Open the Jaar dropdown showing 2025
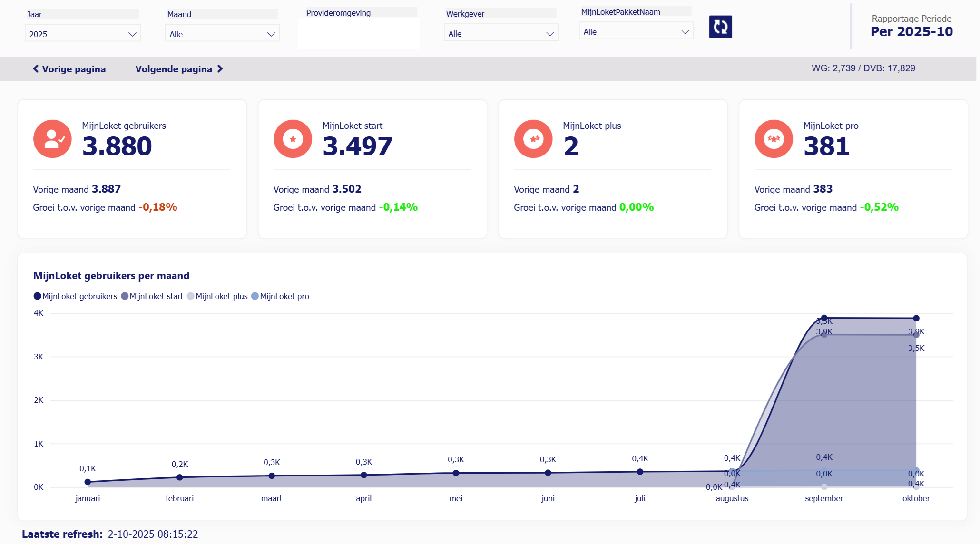 pyautogui.click(x=83, y=34)
